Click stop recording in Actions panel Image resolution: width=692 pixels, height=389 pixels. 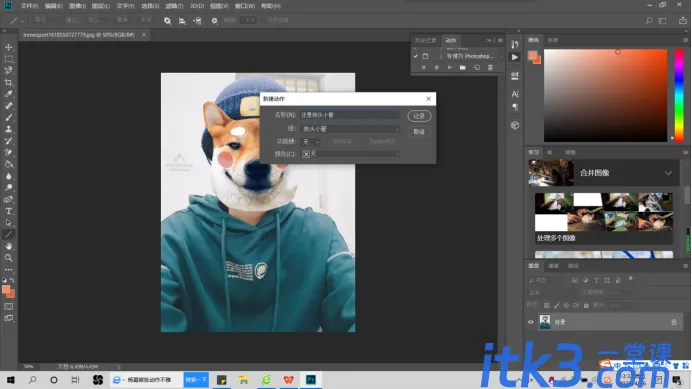pyautogui.click(x=423, y=68)
